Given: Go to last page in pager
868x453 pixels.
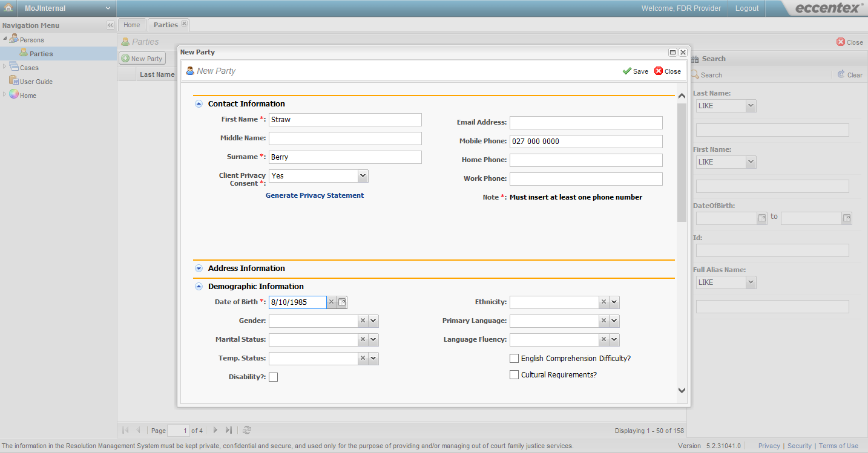Looking at the screenshot, I should (x=228, y=430).
